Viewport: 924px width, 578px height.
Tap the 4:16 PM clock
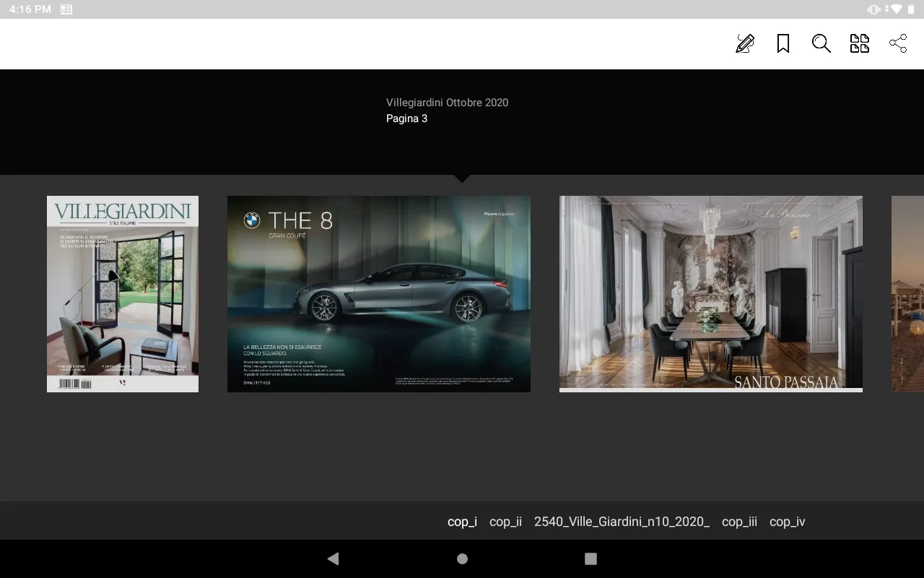click(30, 9)
